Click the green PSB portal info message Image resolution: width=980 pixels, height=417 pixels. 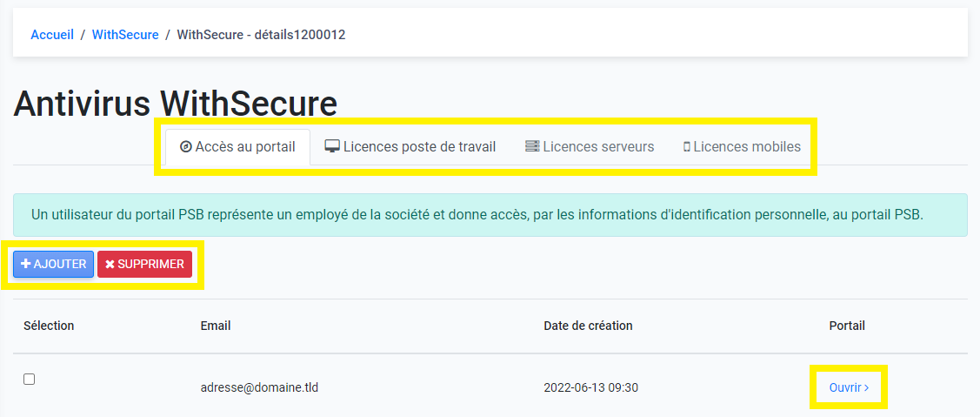(x=490, y=215)
